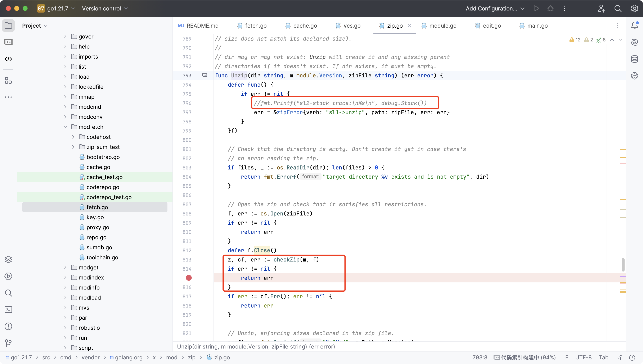643x364 pixels.
Task: Go to previous highlighted problem arrow
Action: 612,40
